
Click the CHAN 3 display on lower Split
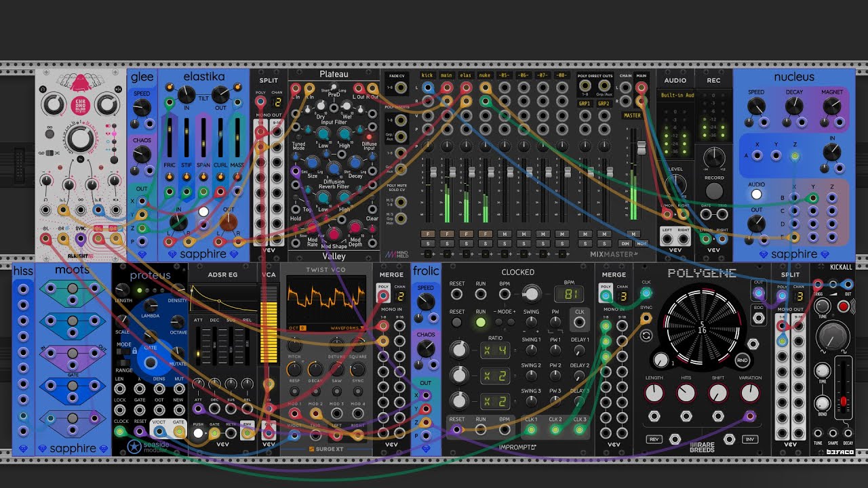coord(800,297)
